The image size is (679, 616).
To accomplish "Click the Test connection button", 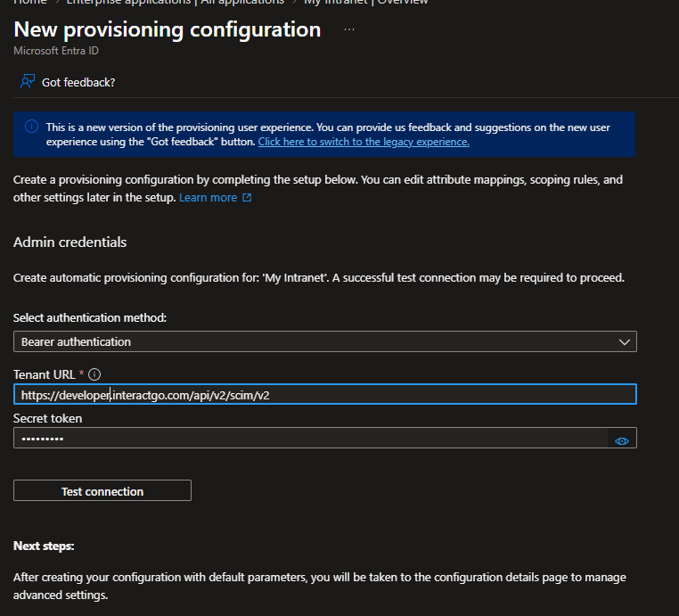I will click(102, 490).
